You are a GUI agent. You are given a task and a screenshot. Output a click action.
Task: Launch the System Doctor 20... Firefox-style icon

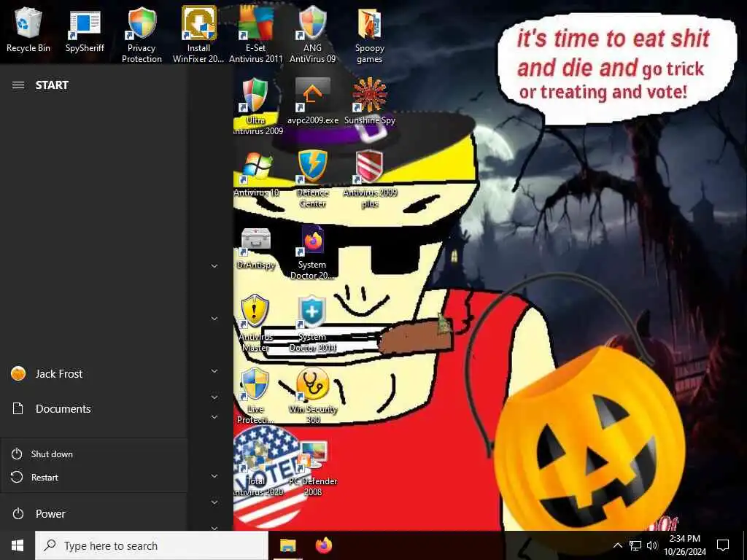point(312,252)
